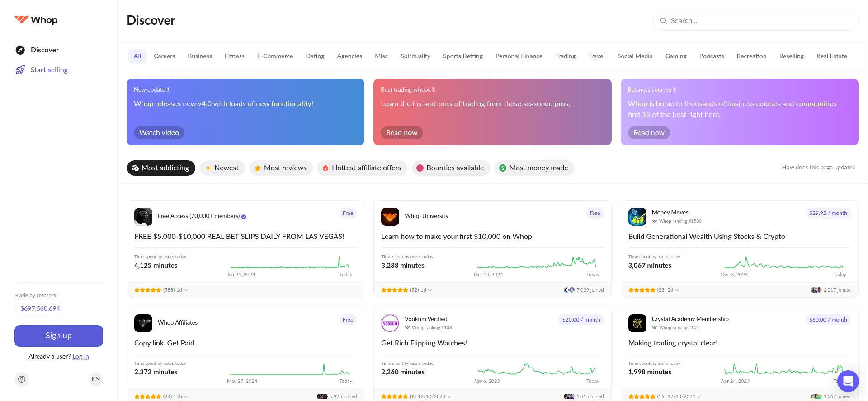Viewport: 868px width, 401px height.
Task: Open How does this page update?
Action: click(818, 168)
